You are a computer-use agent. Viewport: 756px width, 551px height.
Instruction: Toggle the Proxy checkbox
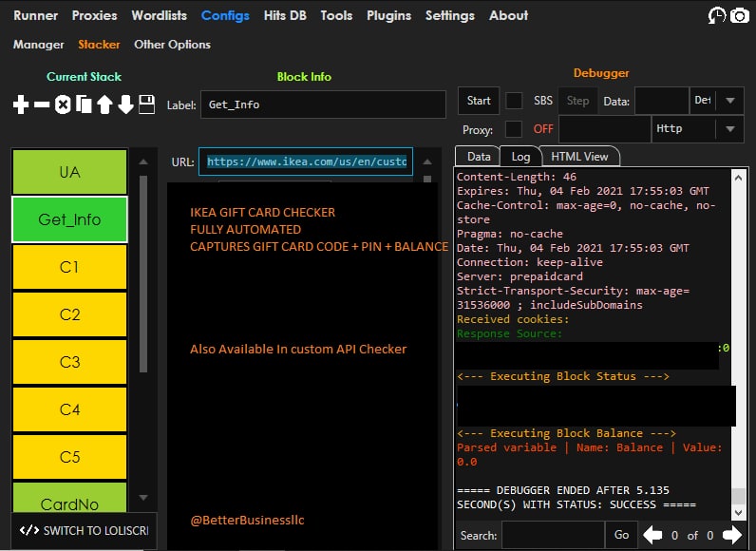pos(514,129)
